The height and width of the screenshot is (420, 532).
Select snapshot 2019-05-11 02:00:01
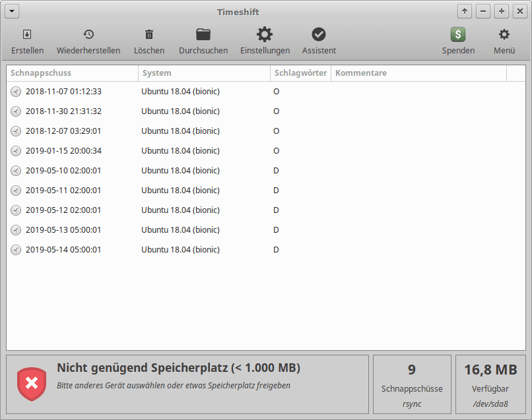click(266, 190)
